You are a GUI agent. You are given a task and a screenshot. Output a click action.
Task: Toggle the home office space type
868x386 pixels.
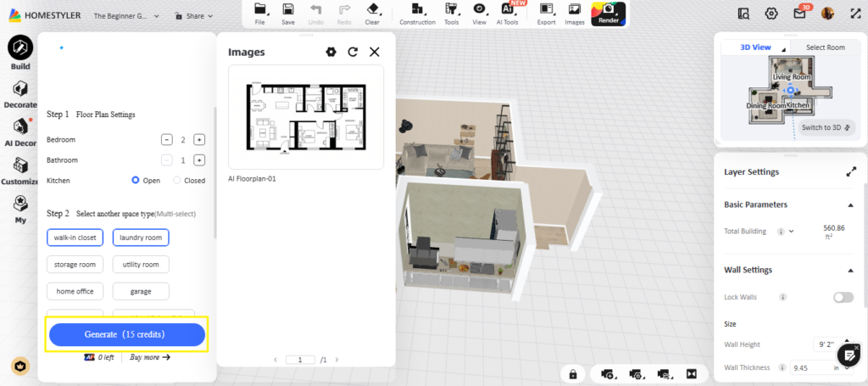click(x=75, y=291)
